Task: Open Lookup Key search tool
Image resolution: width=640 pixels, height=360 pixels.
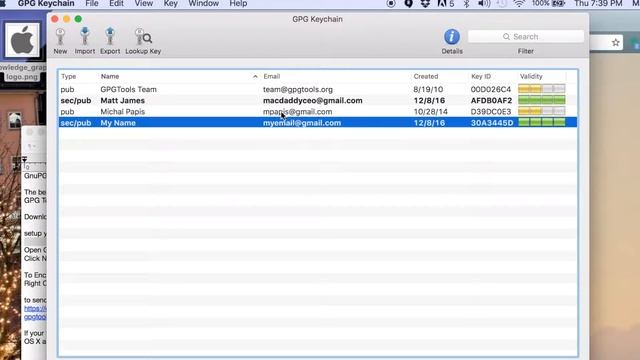Action: click(143, 41)
